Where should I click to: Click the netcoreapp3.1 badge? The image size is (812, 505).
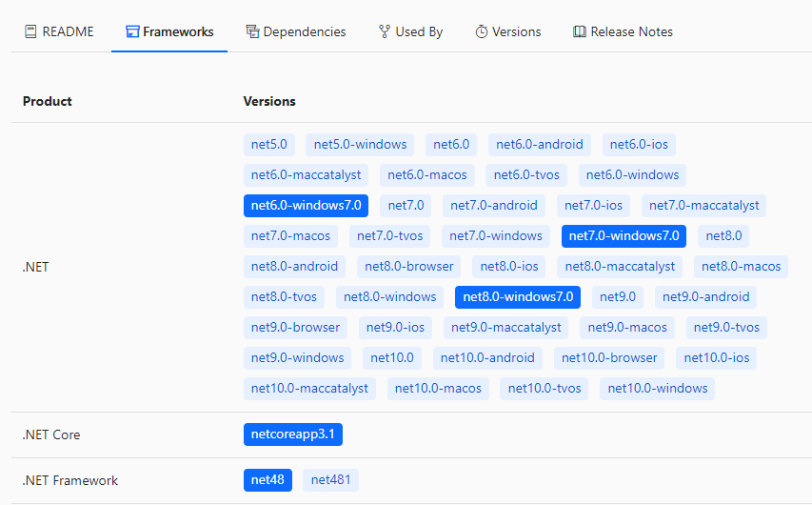(292, 434)
